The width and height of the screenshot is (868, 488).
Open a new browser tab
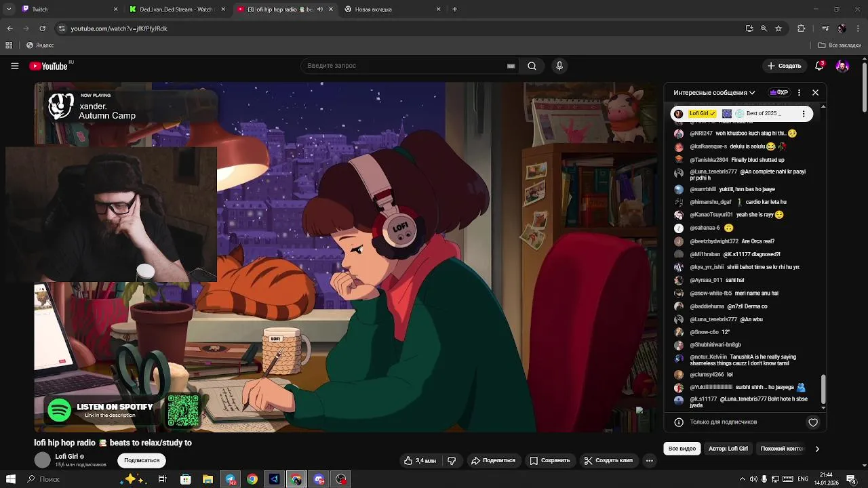tap(454, 9)
